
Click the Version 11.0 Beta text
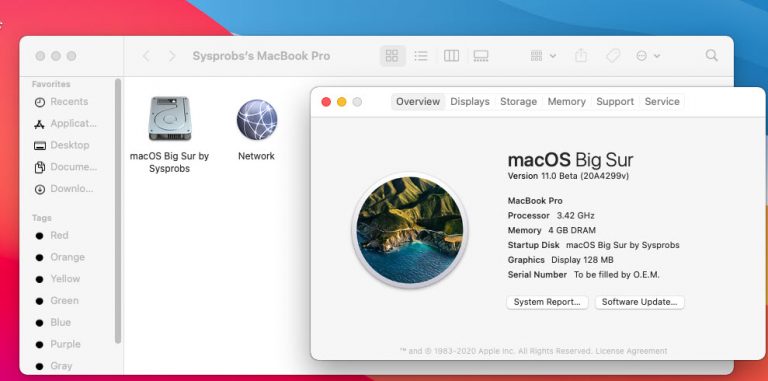pos(568,176)
